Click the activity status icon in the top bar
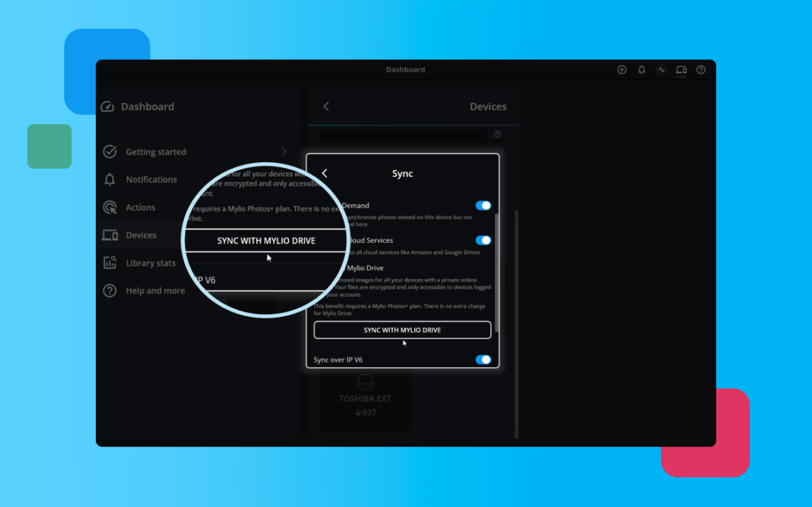 [661, 69]
